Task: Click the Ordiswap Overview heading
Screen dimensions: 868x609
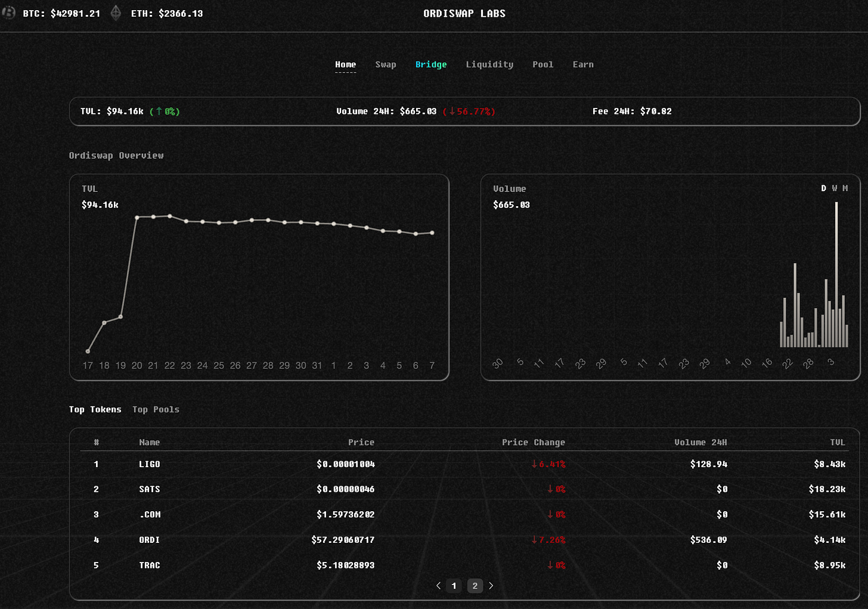Action: pyautogui.click(x=116, y=156)
